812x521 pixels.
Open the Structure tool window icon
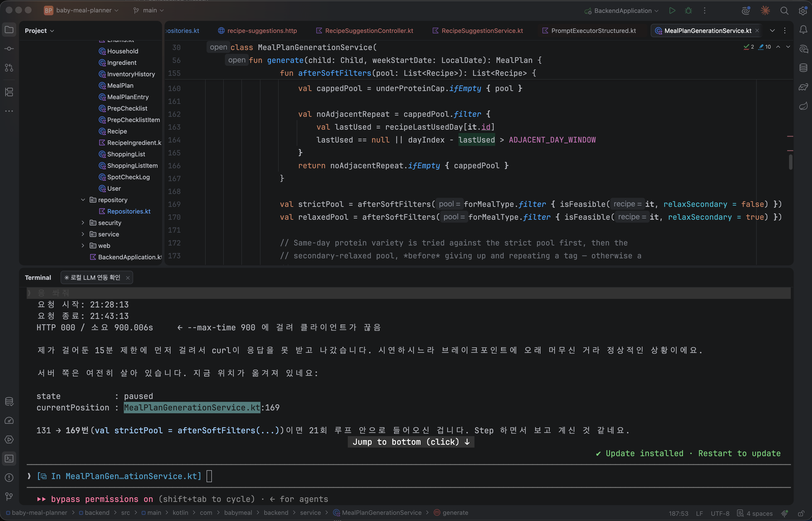pyautogui.click(x=9, y=92)
